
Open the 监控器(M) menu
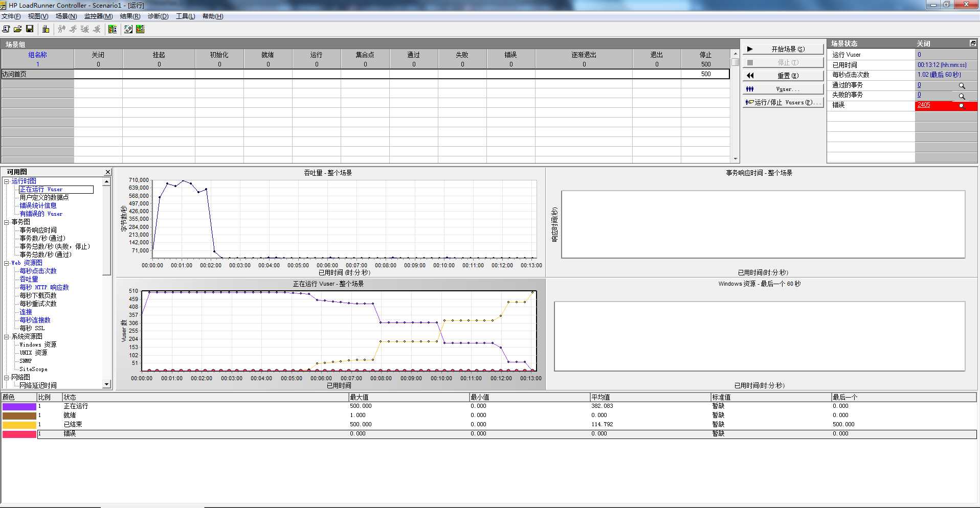tap(98, 16)
